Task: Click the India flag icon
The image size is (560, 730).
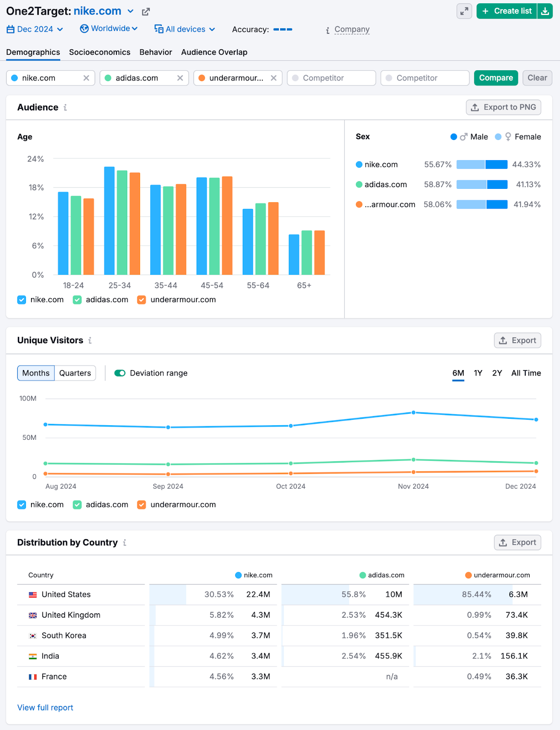Action: (33, 657)
